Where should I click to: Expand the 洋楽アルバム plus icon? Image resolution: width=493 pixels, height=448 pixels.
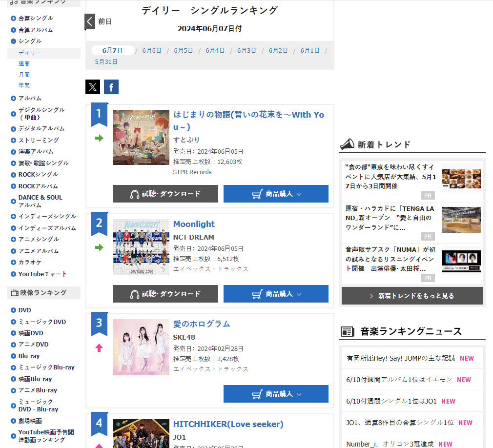[x=13, y=152]
